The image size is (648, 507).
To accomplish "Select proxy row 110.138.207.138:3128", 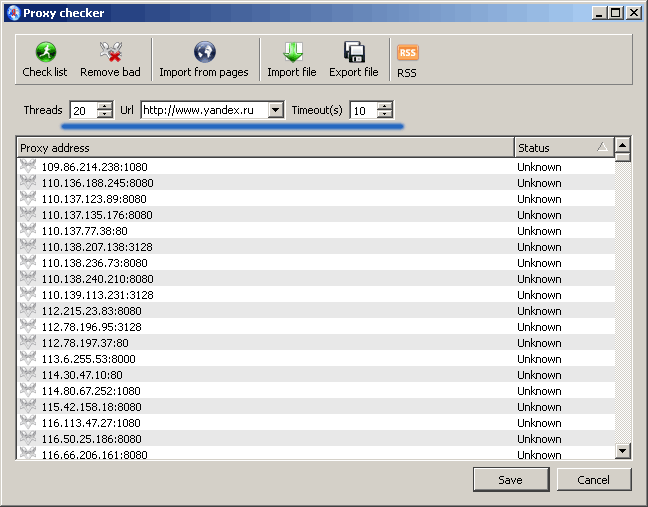I will point(316,247).
